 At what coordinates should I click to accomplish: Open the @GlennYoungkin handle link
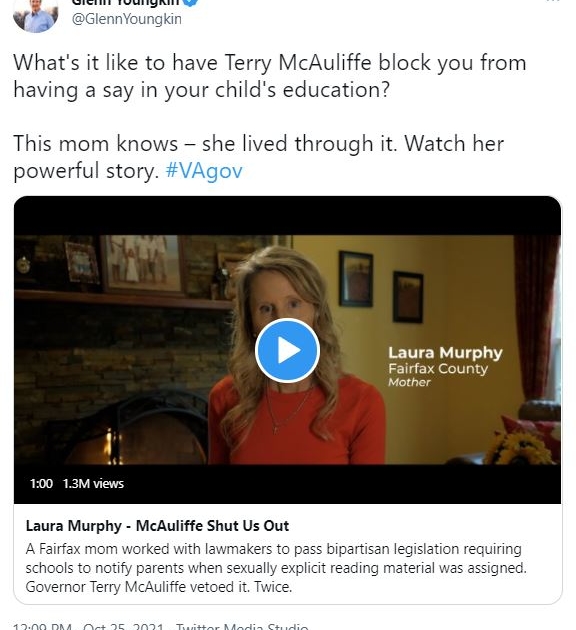[126, 19]
